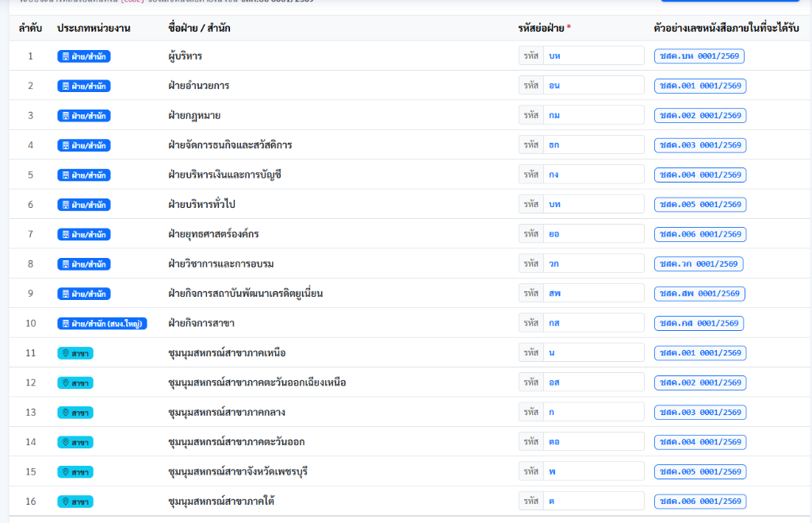Select location pin icon in ชุมนุมสหกรณ์สาขาภาคใต้ row

66,502
